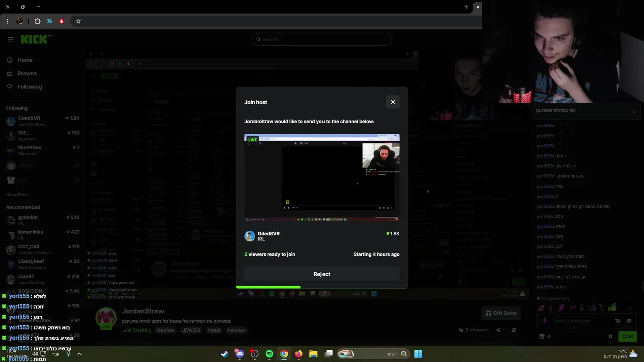Open File Explorer from the taskbar
644x362 pixels.
[x=313, y=354]
